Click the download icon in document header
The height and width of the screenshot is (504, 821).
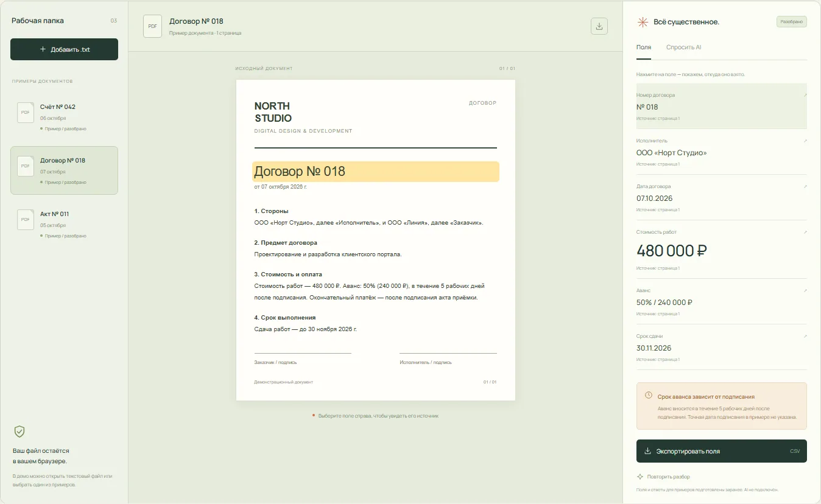tap(599, 26)
